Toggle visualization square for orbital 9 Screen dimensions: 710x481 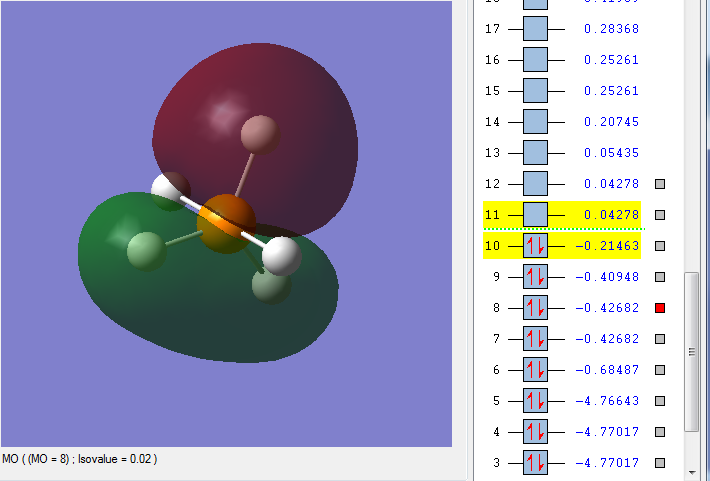[660, 277]
